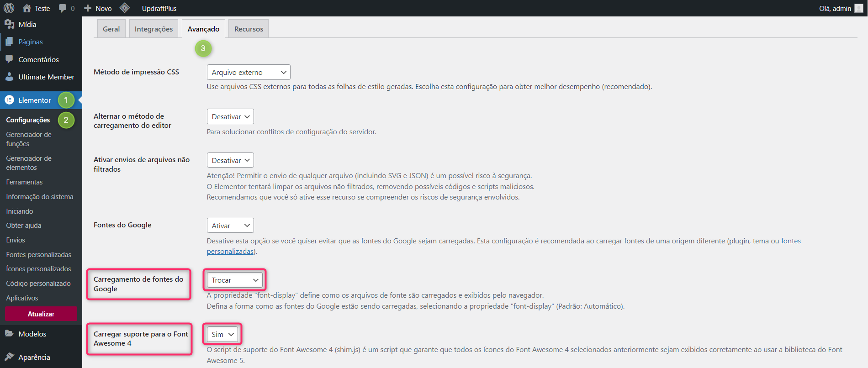Switch to the Integrações tab
868x368 pixels.
tap(153, 29)
